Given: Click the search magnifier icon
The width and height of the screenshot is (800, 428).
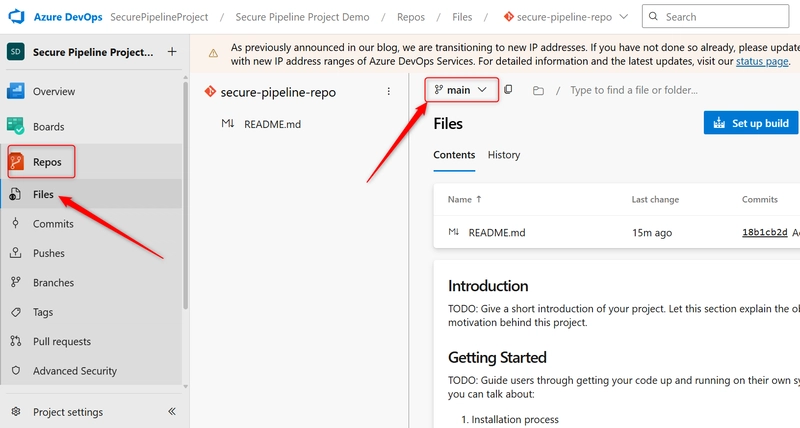Looking at the screenshot, I should click(x=653, y=16).
